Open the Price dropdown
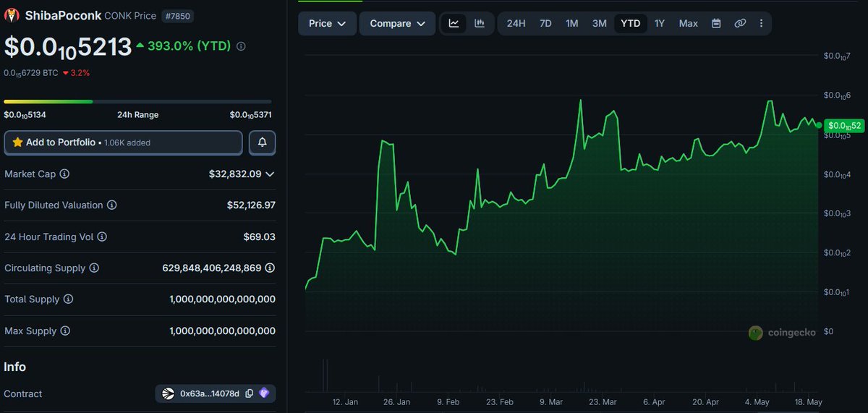868x413 pixels. coord(327,23)
